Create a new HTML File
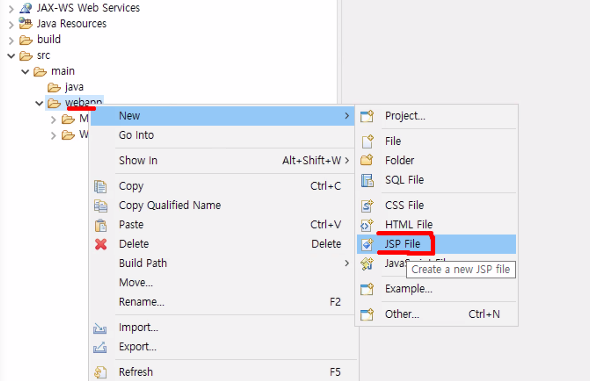 coord(436,225)
